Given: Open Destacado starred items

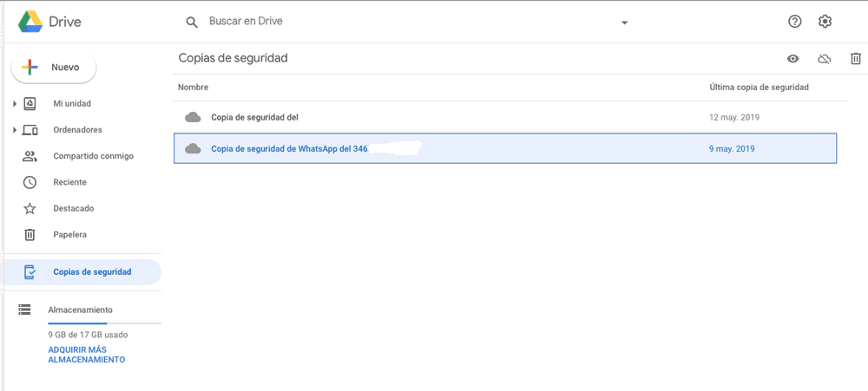Looking at the screenshot, I should [73, 208].
